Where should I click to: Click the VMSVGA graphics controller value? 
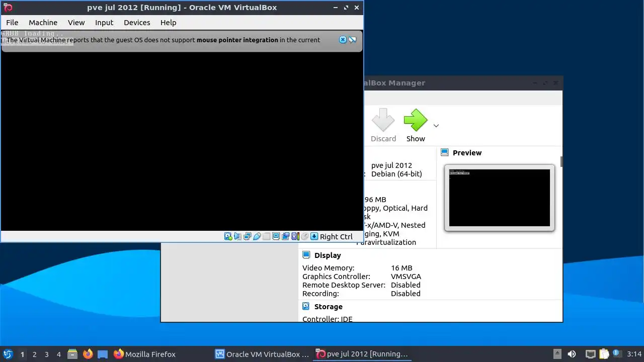coord(406,277)
